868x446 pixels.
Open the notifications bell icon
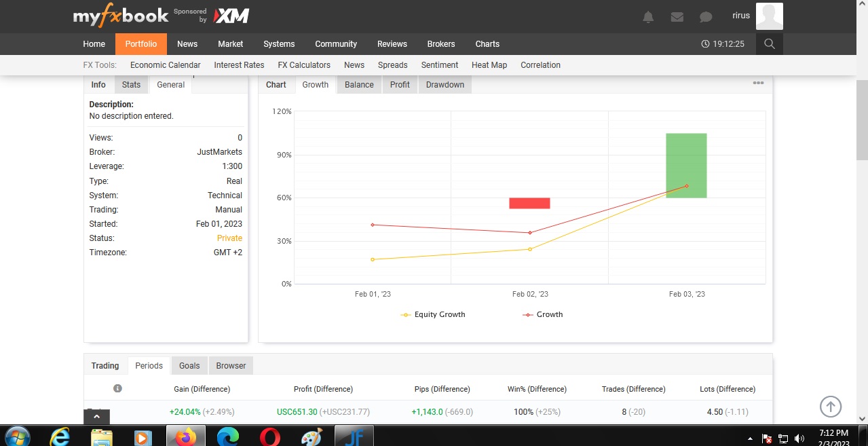(648, 17)
